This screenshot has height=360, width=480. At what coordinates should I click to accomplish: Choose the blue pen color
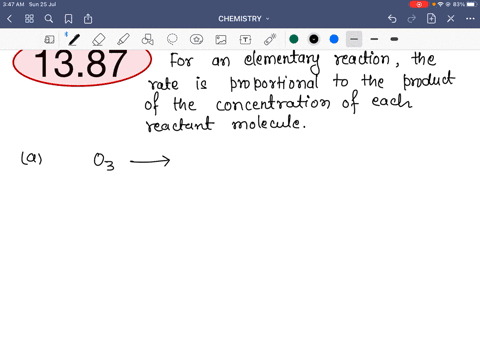pos(334,39)
